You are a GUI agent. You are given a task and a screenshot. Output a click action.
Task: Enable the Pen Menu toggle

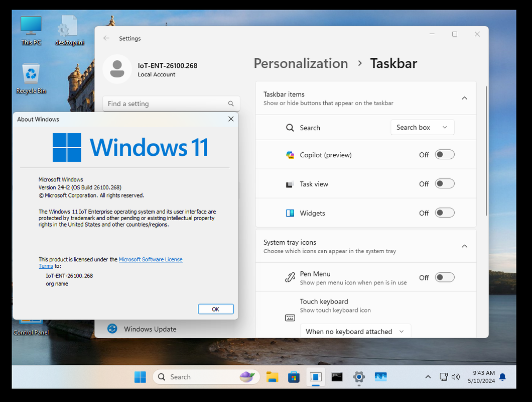tap(445, 277)
